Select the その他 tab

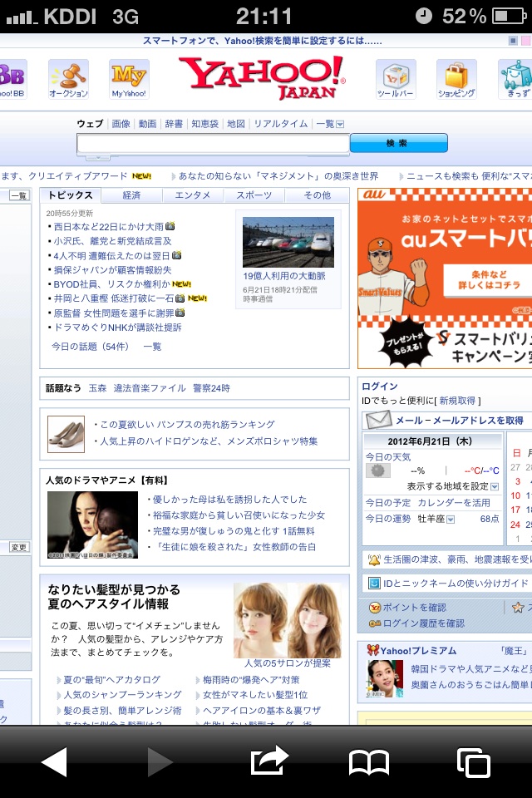318,195
